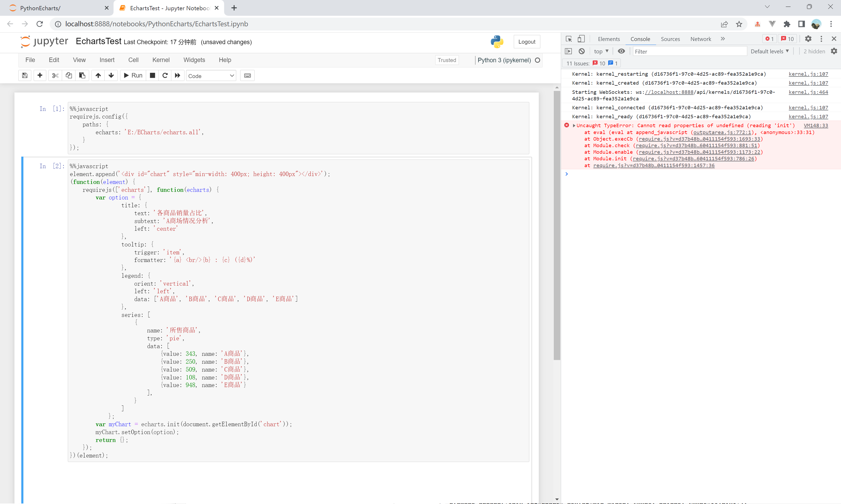The width and height of the screenshot is (841, 504).
Task: Open the Kernel menu
Action: (x=161, y=60)
